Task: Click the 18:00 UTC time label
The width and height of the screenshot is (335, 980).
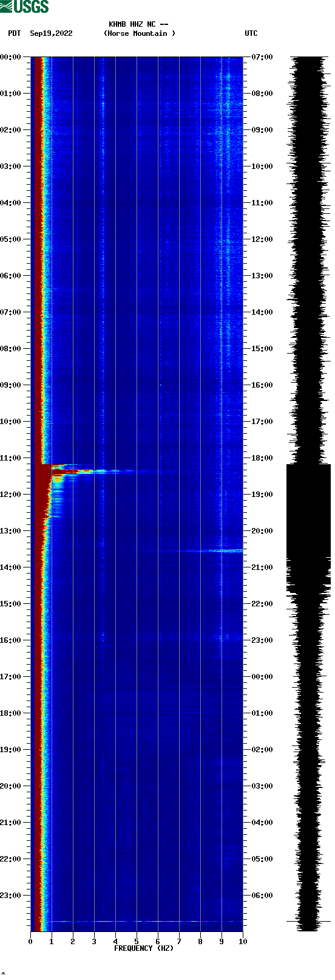Action: pos(262,458)
